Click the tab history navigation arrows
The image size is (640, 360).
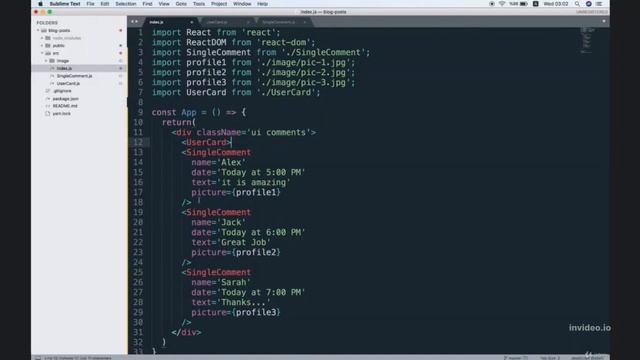pos(134,22)
